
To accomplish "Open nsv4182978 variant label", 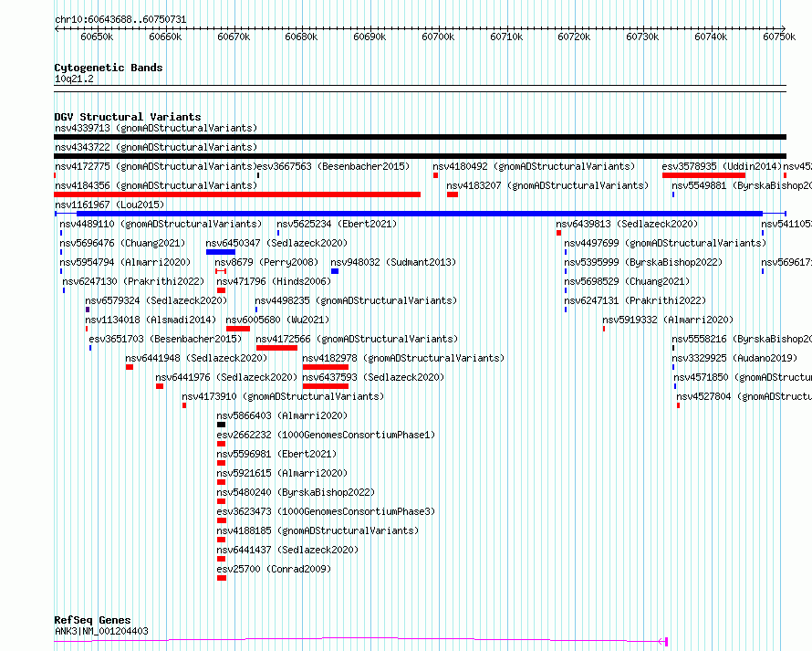I will tap(403, 358).
